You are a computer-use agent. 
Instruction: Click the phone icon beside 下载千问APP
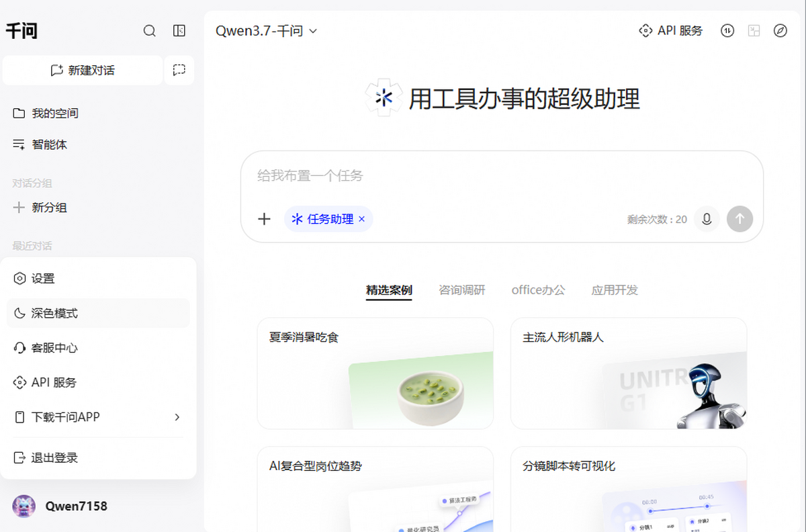tap(19, 417)
